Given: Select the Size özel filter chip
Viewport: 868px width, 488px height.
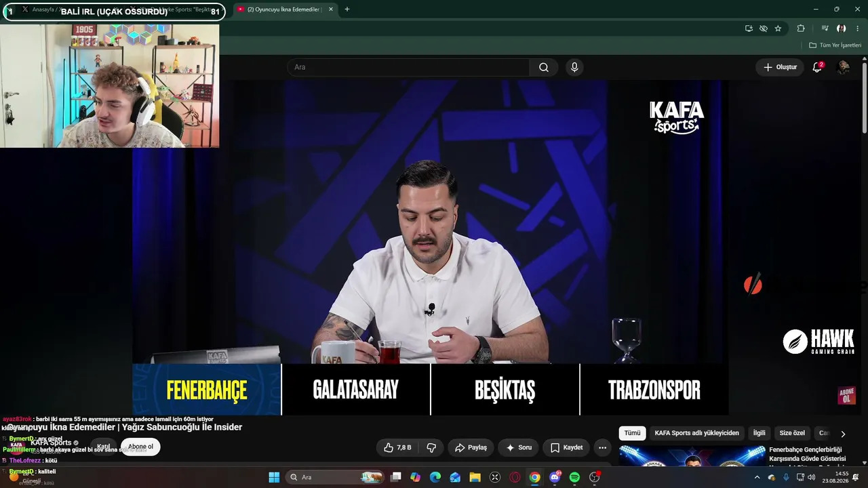Looking at the screenshot, I should (x=792, y=433).
